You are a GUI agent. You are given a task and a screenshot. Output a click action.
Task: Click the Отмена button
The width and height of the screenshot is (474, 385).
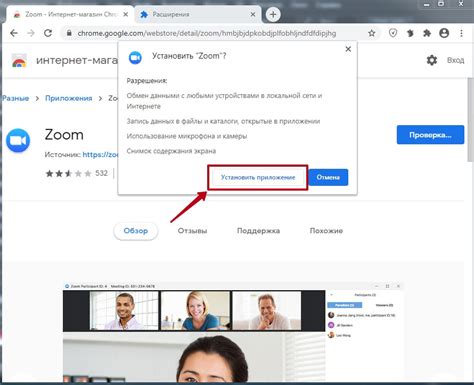[328, 177]
